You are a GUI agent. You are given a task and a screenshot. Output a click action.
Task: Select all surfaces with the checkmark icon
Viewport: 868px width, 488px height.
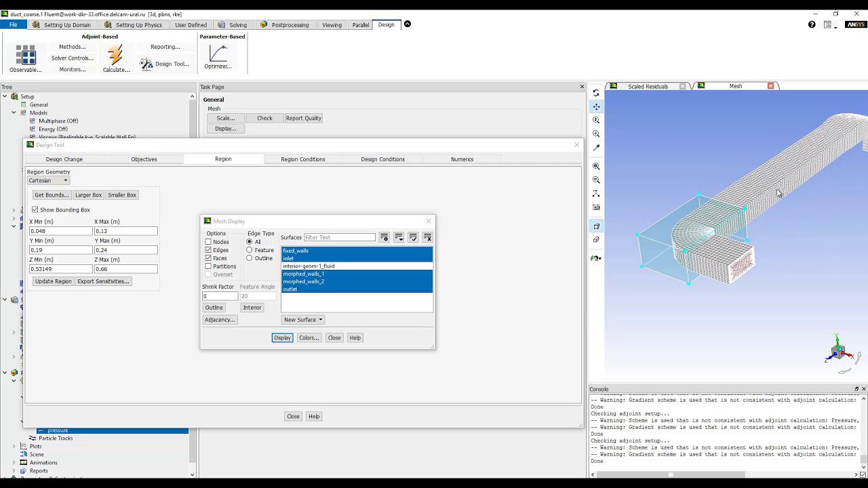coord(413,237)
